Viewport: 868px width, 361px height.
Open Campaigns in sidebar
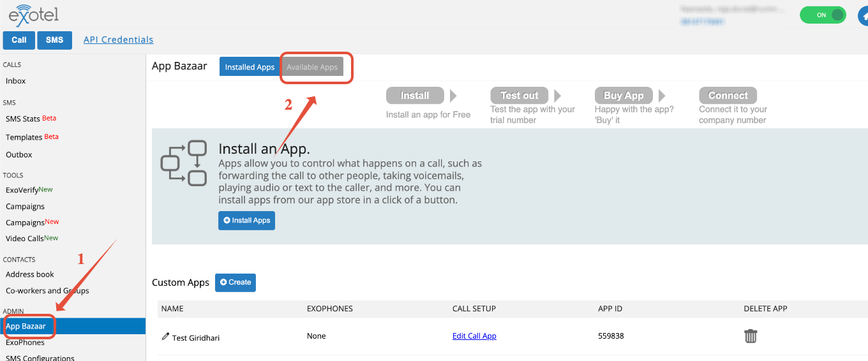(26, 207)
